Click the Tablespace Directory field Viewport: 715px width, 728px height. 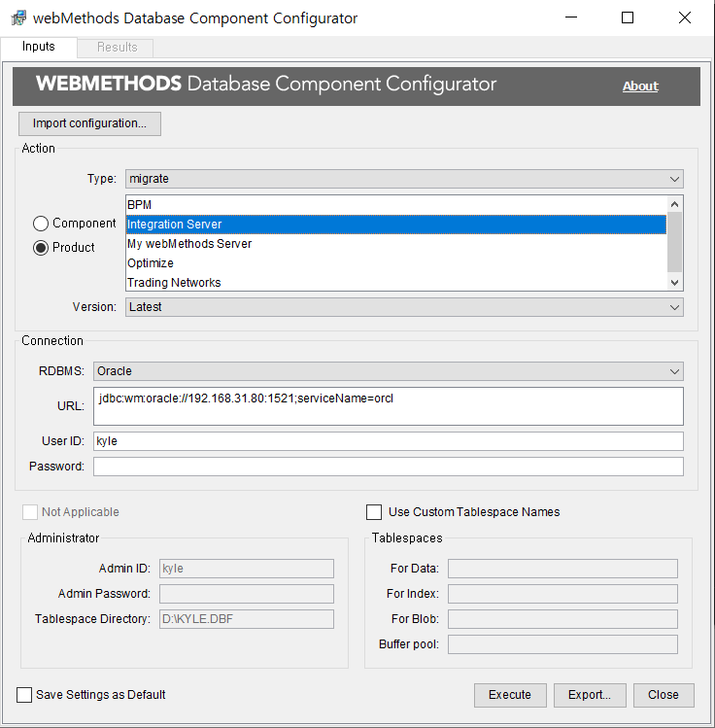[x=247, y=619]
